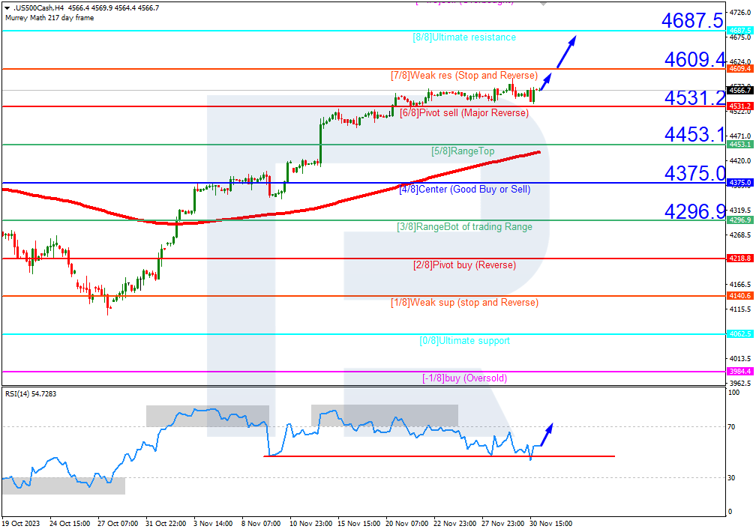The image size is (756, 532).
Task: Click the RSI 70 level scale label
Action: 731,427
